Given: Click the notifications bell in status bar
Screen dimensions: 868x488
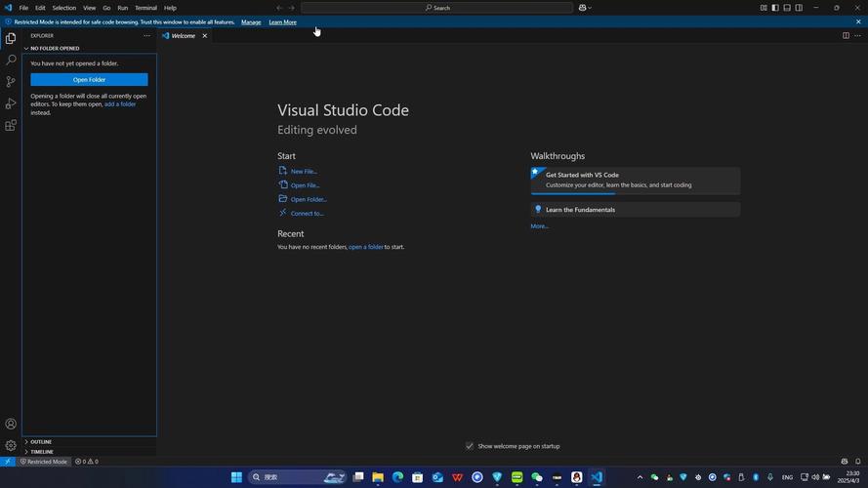Looking at the screenshot, I should pyautogui.click(x=857, y=462).
